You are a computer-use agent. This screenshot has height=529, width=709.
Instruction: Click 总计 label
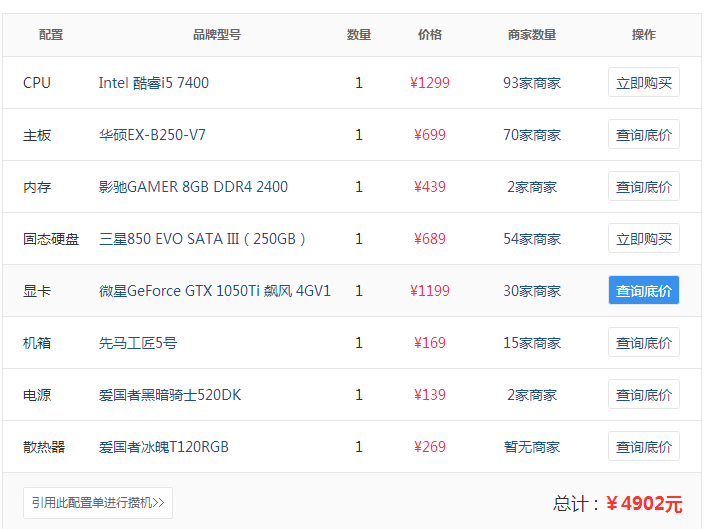pos(575,503)
